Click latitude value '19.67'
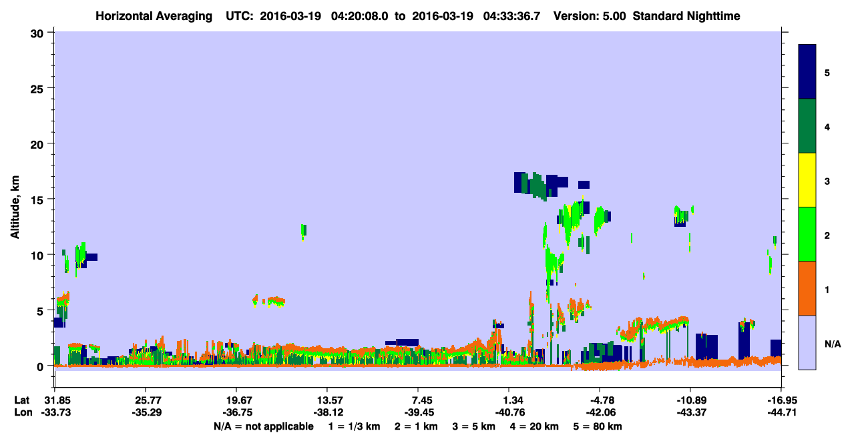Viewport: 868px width, 445px height. [236, 400]
